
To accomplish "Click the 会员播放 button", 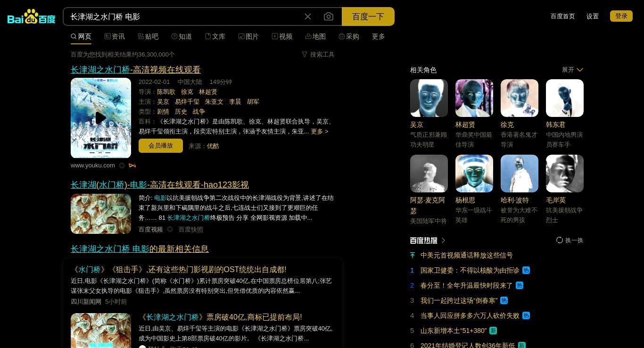I will [x=161, y=146].
